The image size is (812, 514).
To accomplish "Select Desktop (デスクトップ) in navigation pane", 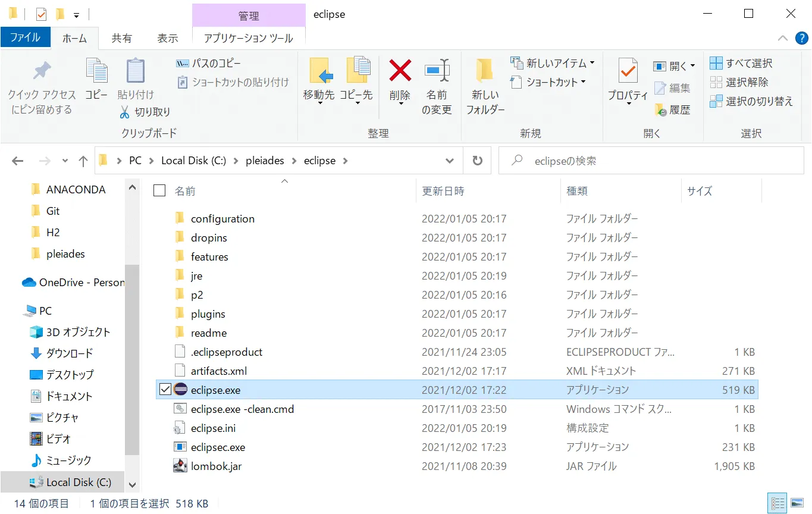I will coord(62,375).
